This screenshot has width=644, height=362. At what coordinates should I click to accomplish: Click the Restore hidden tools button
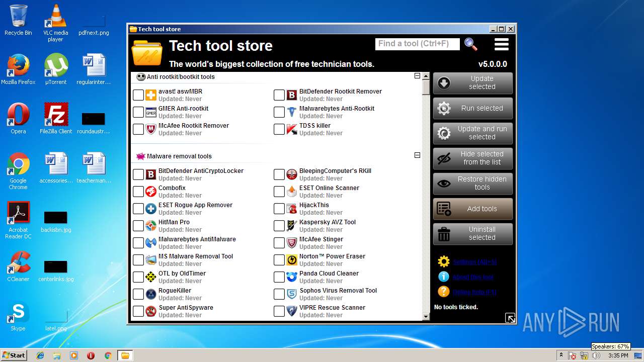pos(473,184)
